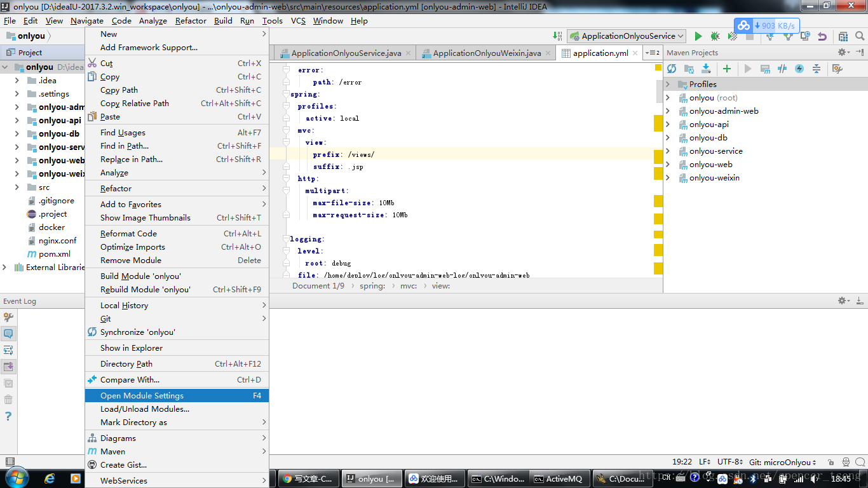This screenshot has height=488, width=868.
Task: Toggle Event Log balloon display icon
Action: pos(8,334)
